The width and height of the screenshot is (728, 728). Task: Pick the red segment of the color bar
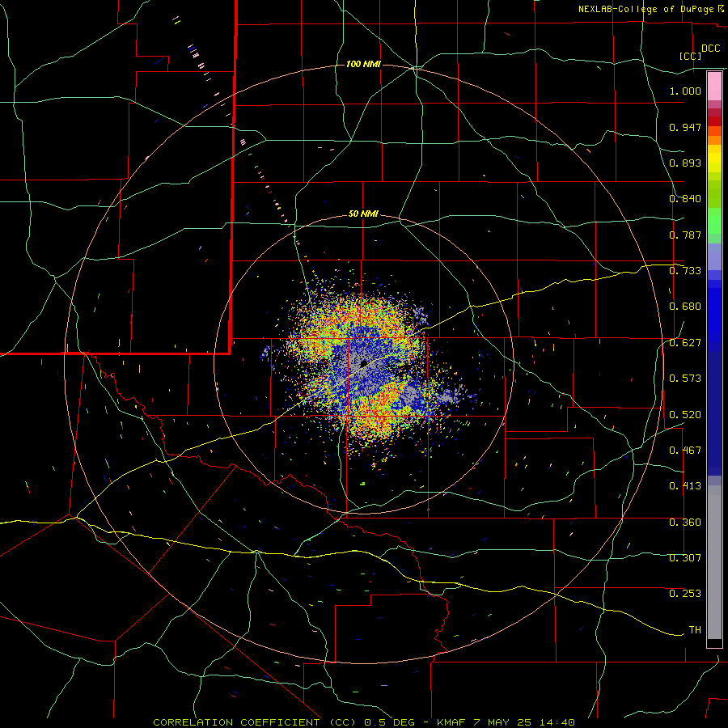click(714, 121)
